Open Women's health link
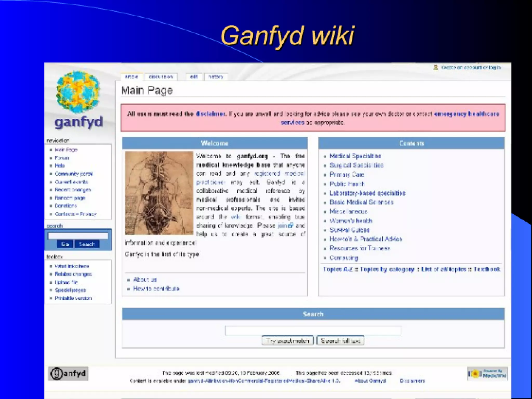 (x=351, y=221)
